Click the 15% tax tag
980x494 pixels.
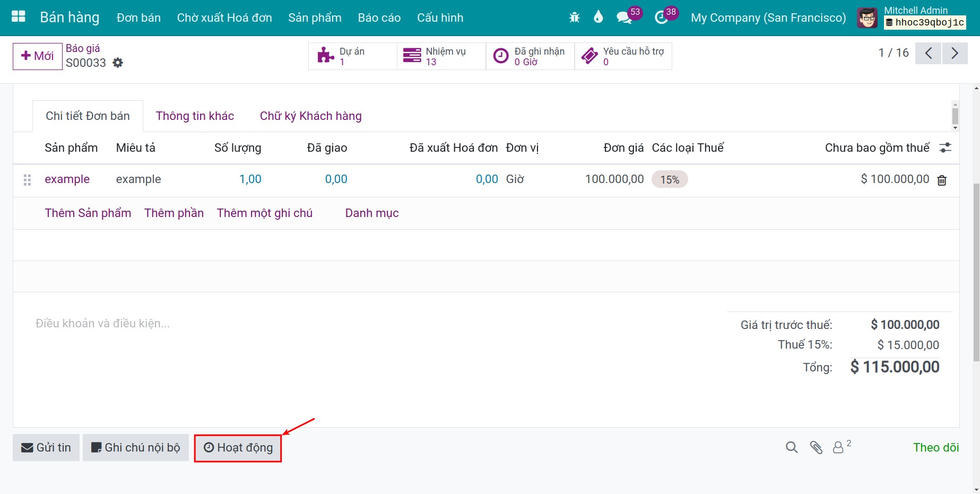[670, 180]
